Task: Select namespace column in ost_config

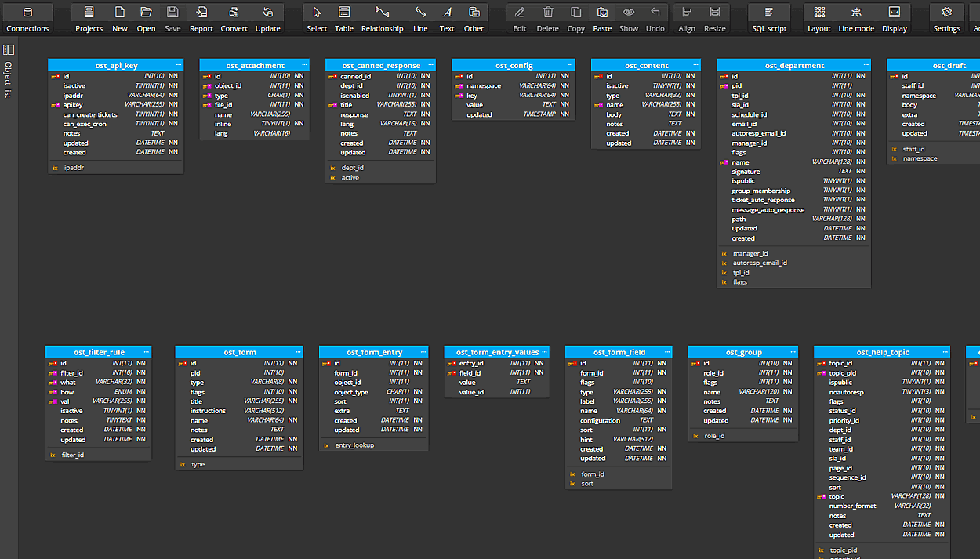Action: (513, 85)
